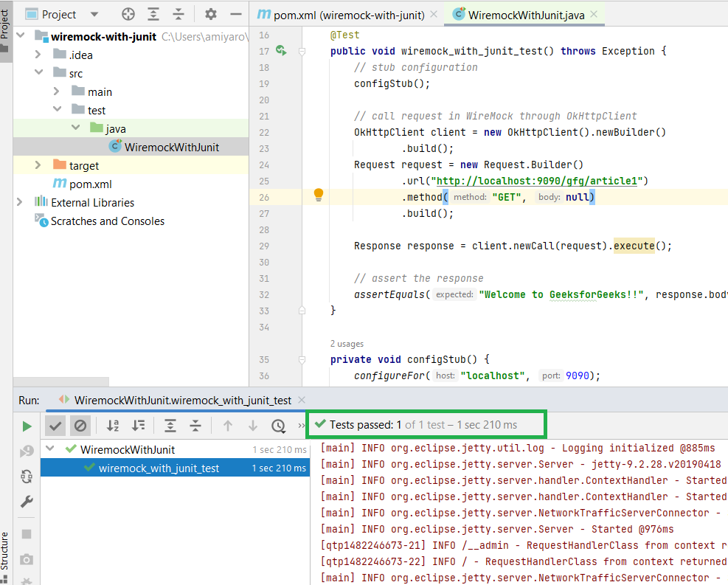The height and width of the screenshot is (585, 728).
Task: Expand External Libraries node
Action: [x=20, y=202]
